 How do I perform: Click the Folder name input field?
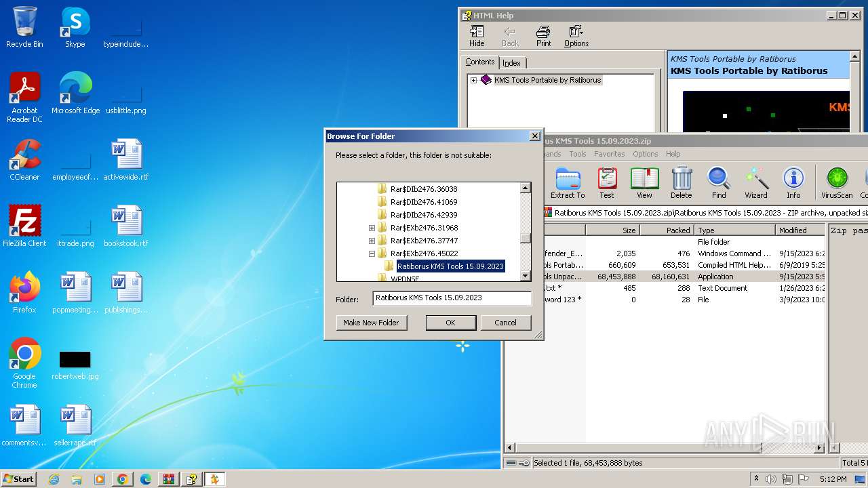452,298
